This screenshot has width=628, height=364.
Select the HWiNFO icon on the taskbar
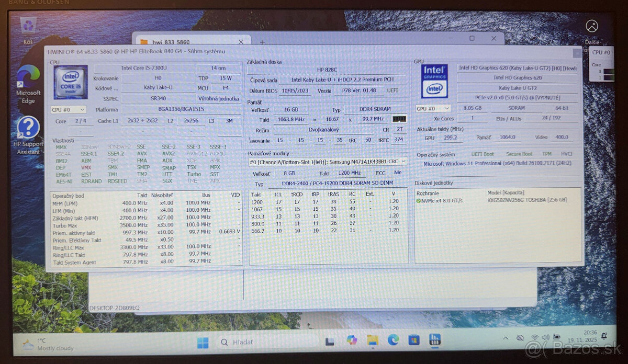tap(434, 340)
